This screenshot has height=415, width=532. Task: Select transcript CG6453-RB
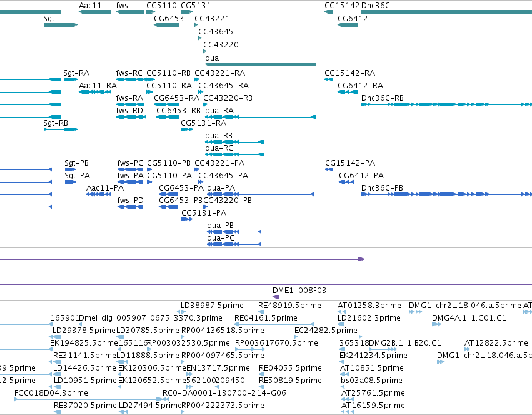168,117
